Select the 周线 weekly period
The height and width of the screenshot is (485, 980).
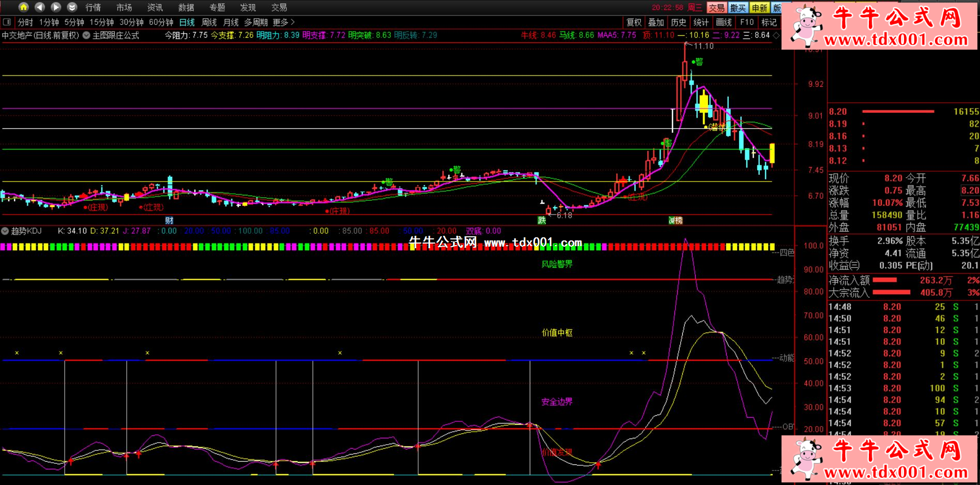209,22
